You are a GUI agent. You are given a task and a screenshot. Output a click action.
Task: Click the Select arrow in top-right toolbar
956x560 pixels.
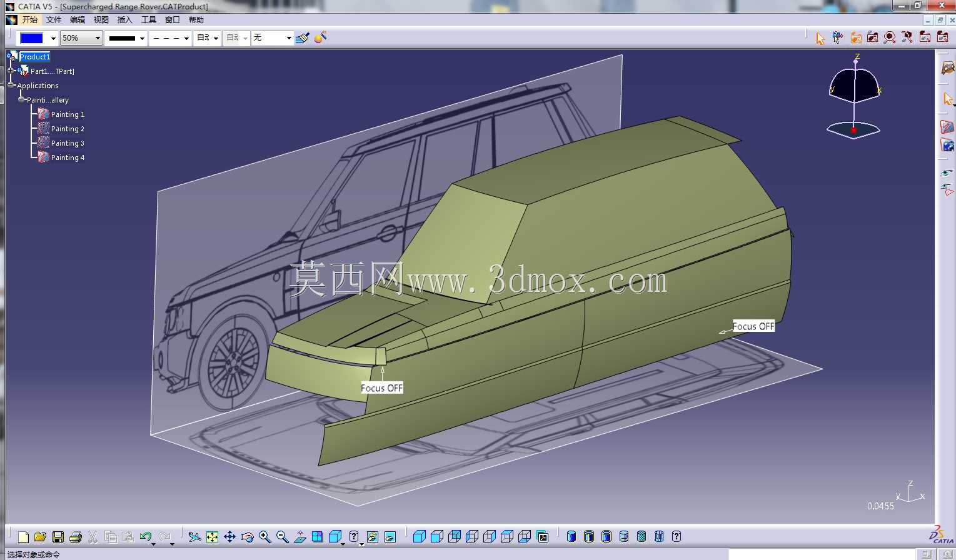point(820,38)
